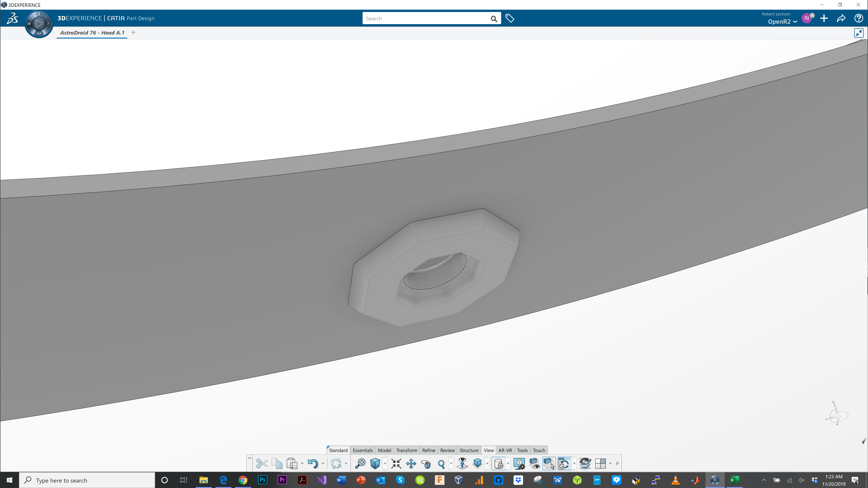Switch to the Essentials tab
The height and width of the screenshot is (488, 868).
(x=363, y=450)
